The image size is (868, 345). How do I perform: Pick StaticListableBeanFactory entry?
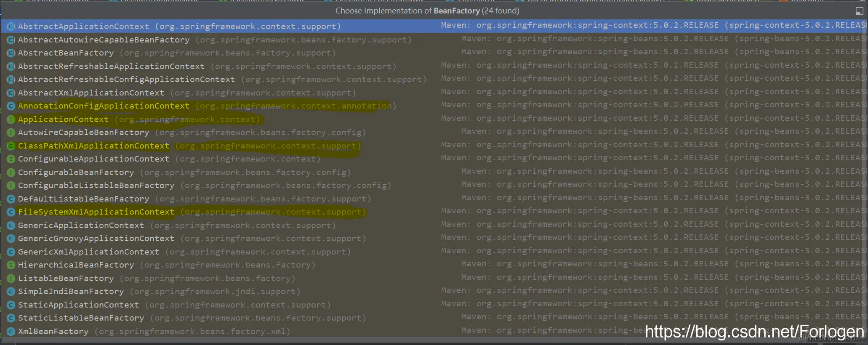pyautogui.click(x=81, y=318)
